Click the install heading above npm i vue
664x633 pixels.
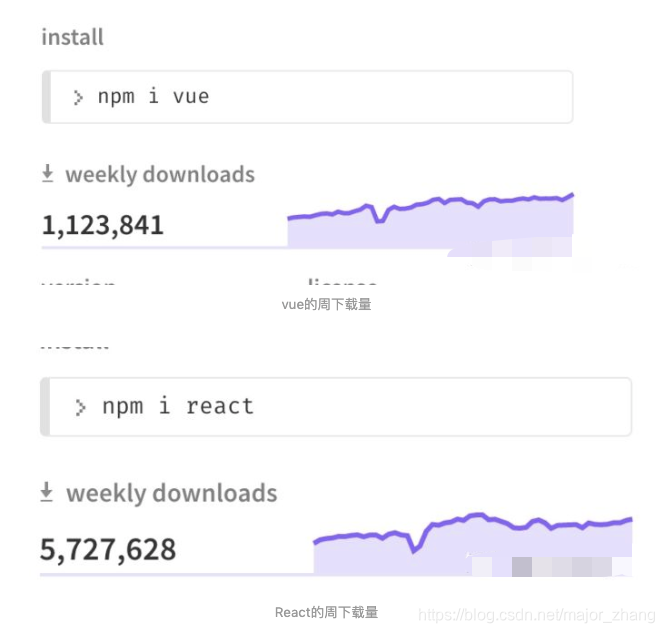[72, 37]
